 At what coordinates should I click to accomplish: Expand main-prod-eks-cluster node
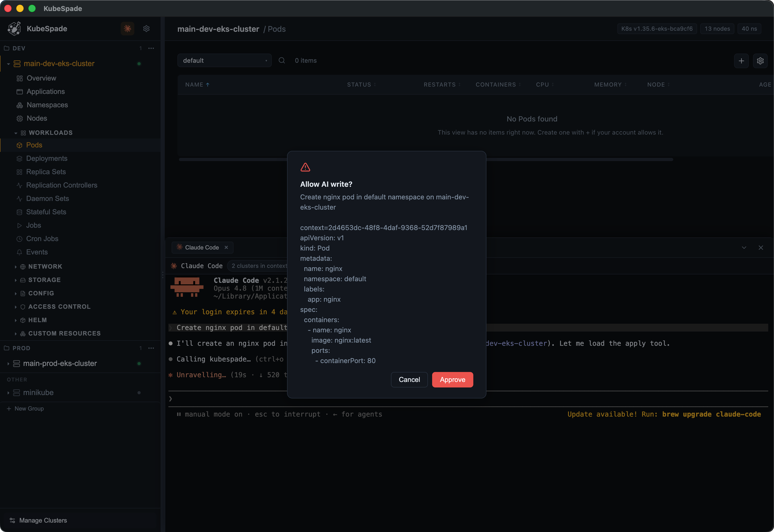(8, 364)
